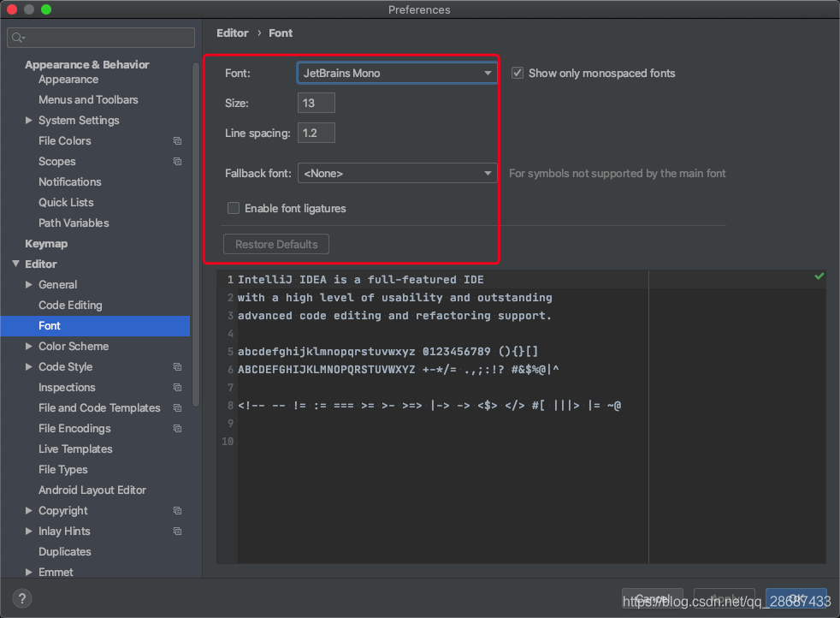Click the green checkmark in the preview
Screen dimensions: 840x618
pyautogui.click(x=819, y=276)
